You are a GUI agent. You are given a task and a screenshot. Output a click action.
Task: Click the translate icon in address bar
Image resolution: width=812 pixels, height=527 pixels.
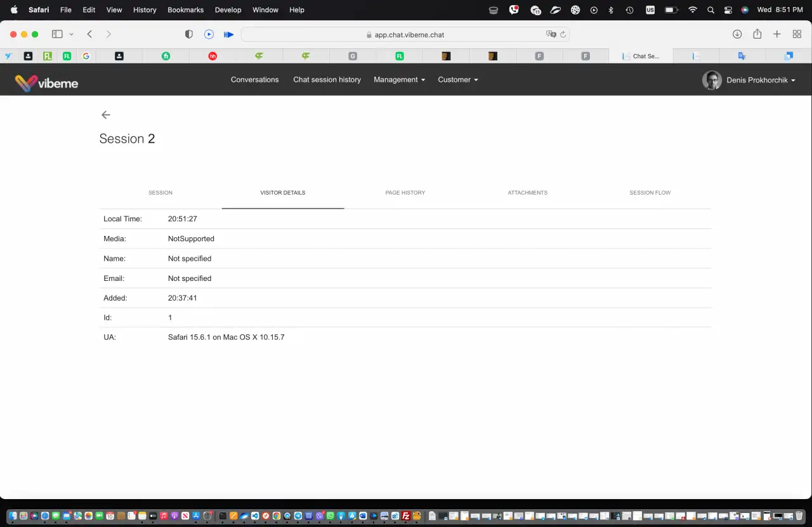click(x=551, y=35)
